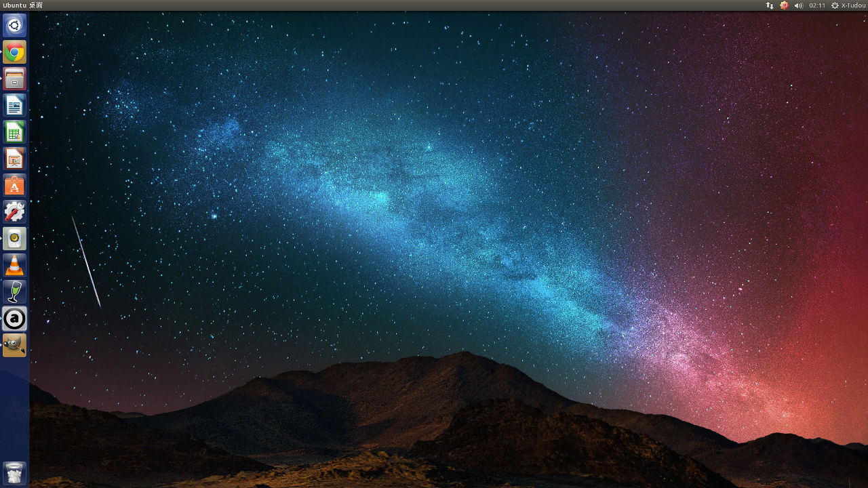Click the red input method indicator
Viewport: 868px width, 488px height.
[x=784, y=5]
